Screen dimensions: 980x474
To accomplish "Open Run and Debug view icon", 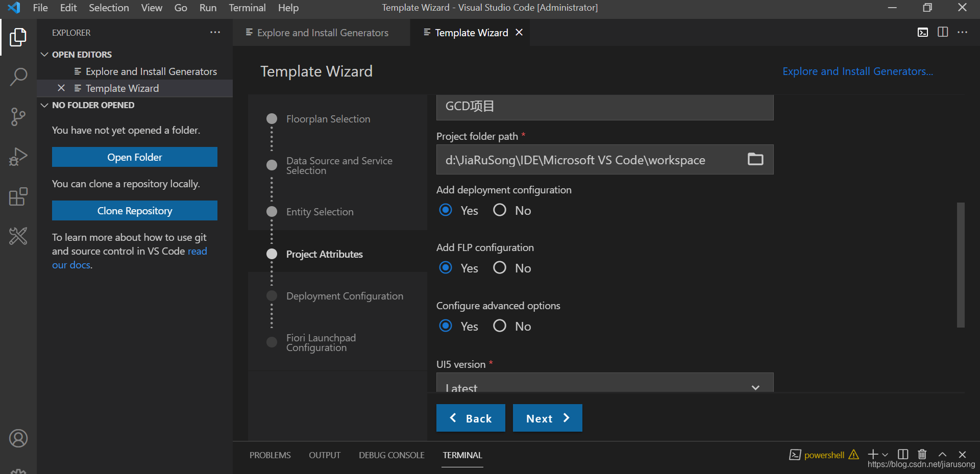I will click(18, 157).
